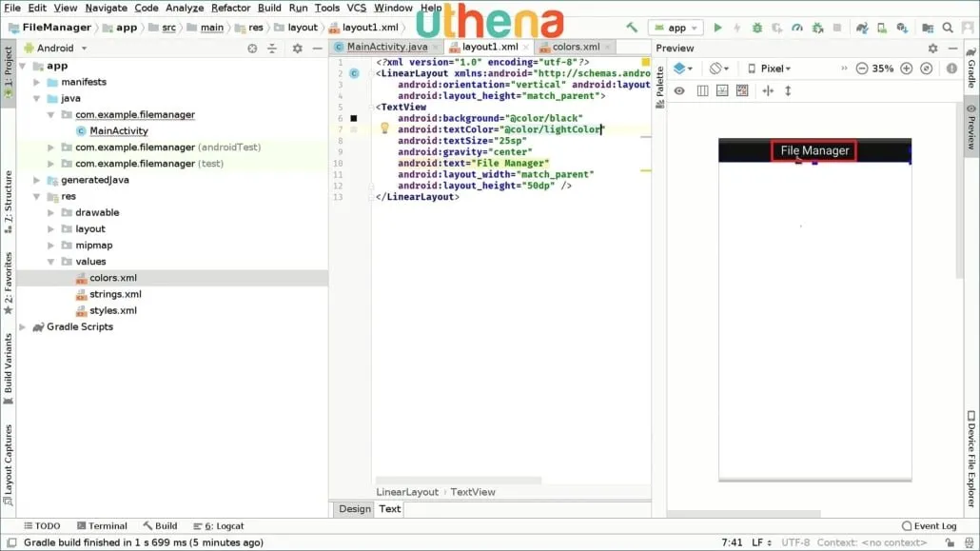Screen dimensions: 980x551
Task: Toggle the Structure tool window
Action: (x=9, y=202)
